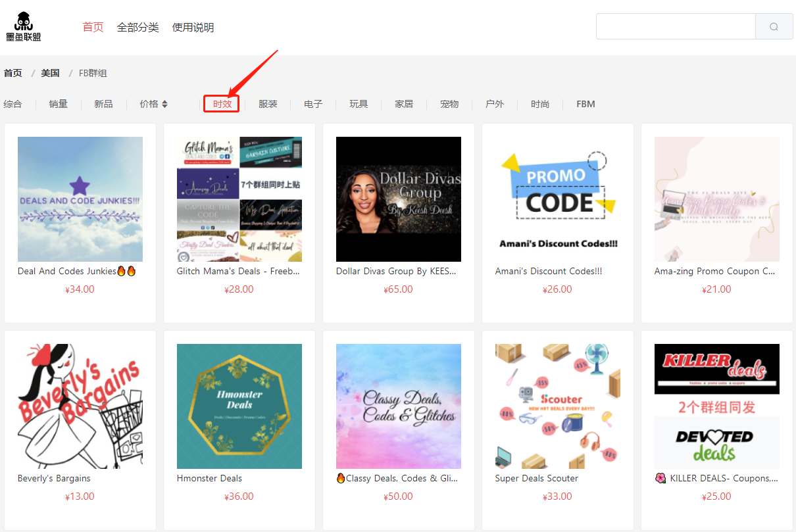796x532 pixels.
Task: Filter by the 户外 category
Action: click(495, 104)
